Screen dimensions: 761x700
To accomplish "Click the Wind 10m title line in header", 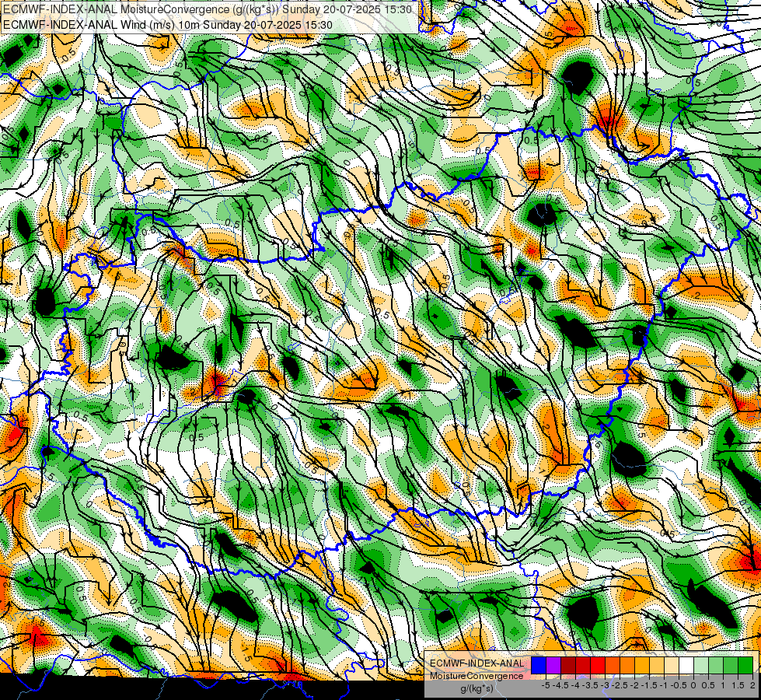I will 168,24.
